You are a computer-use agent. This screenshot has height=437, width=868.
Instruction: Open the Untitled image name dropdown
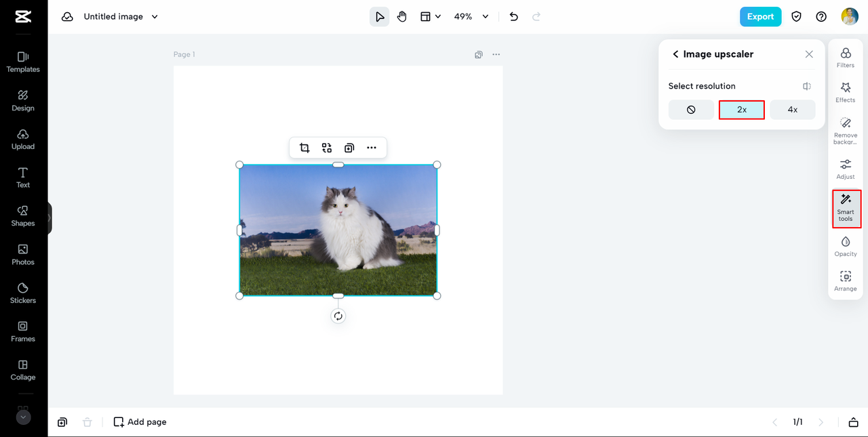coord(121,17)
